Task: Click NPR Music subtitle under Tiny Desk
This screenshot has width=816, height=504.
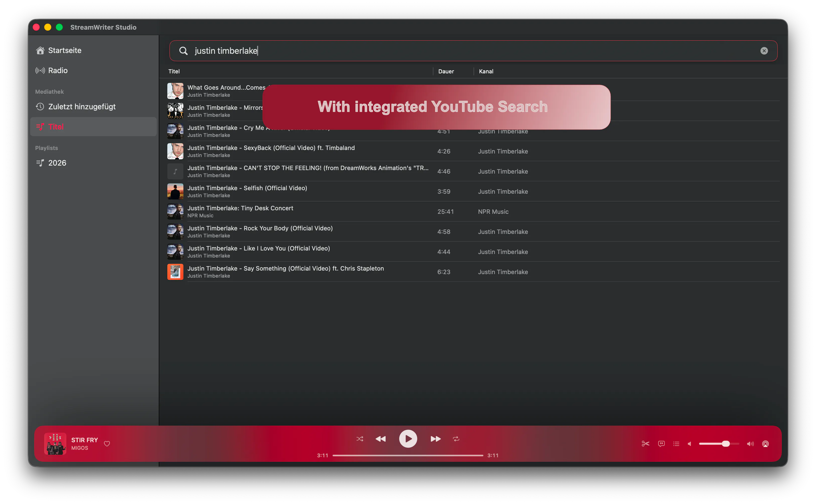Action: [x=200, y=216]
